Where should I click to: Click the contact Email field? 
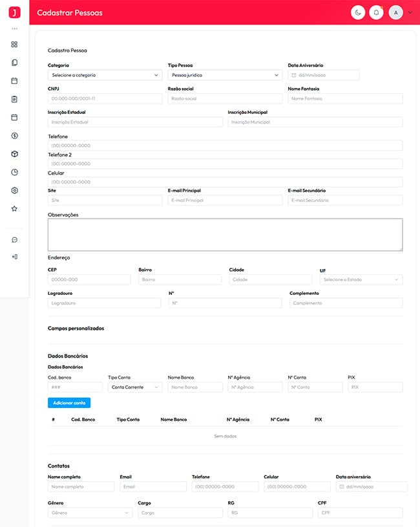pyautogui.click(x=153, y=487)
